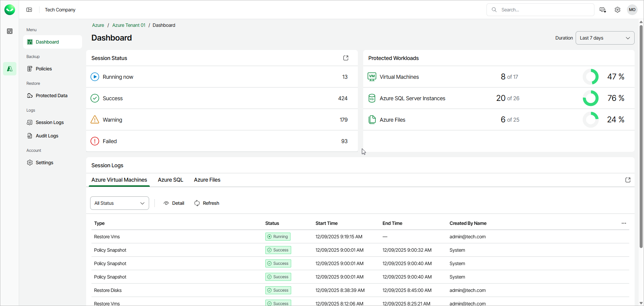Viewport: 644px width, 306px height.
Task: Sort by the Created By Name column header
Action: (468, 223)
